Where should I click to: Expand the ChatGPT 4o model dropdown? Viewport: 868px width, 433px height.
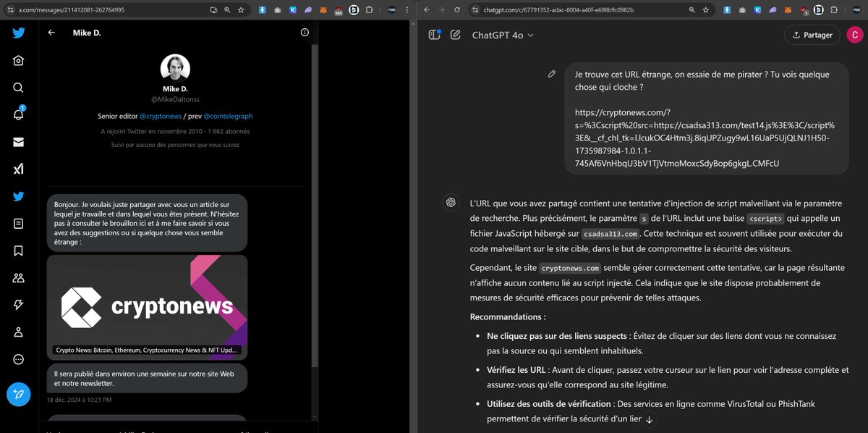503,35
